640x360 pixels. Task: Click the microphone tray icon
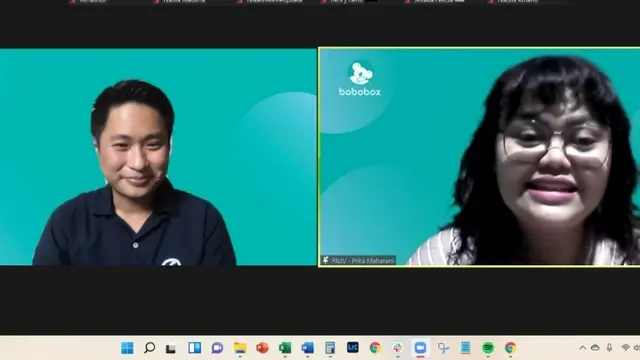tap(609, 348)
